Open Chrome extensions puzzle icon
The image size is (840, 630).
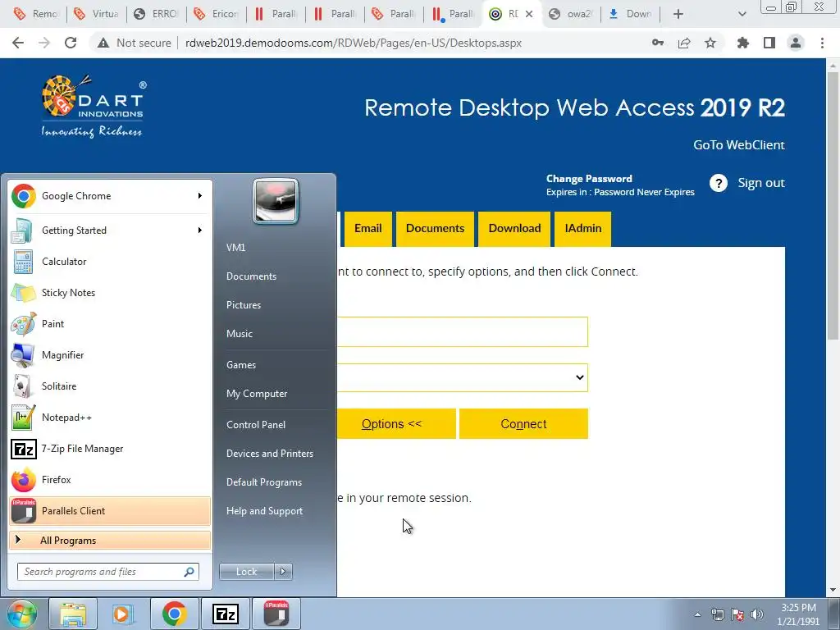click(742, 43)
